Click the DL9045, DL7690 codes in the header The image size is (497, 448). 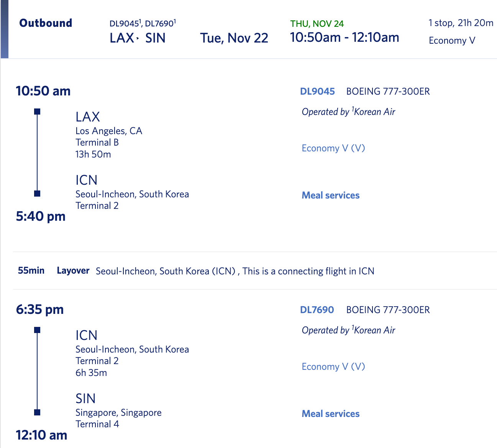[143, 23]
